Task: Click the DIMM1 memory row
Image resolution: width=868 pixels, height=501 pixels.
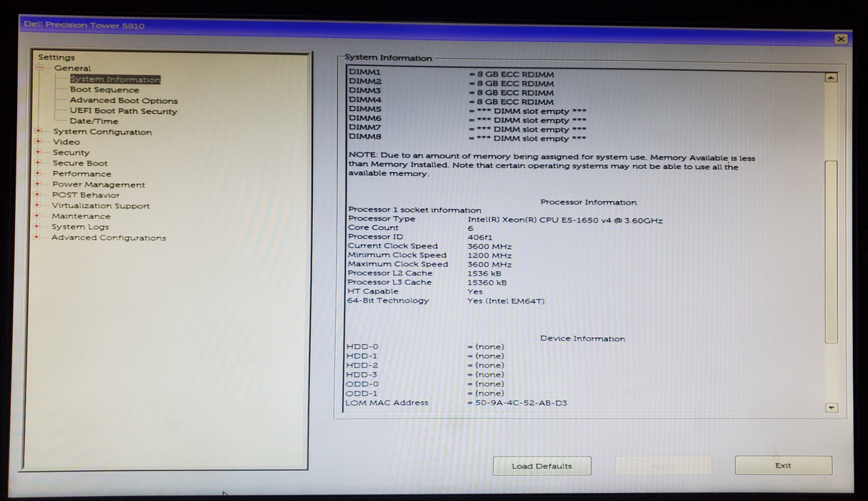Action: 451,74
